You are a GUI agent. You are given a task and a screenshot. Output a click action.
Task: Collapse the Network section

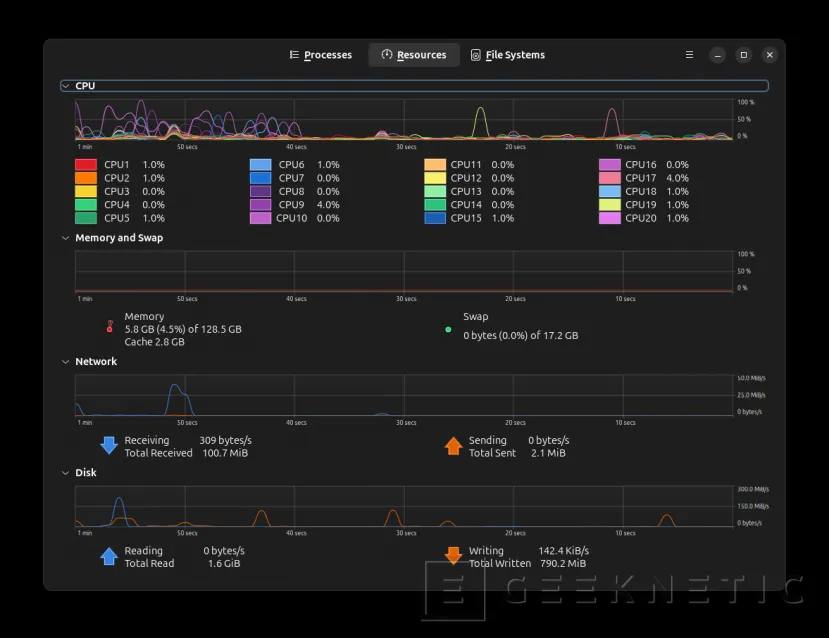pos(66,362)
